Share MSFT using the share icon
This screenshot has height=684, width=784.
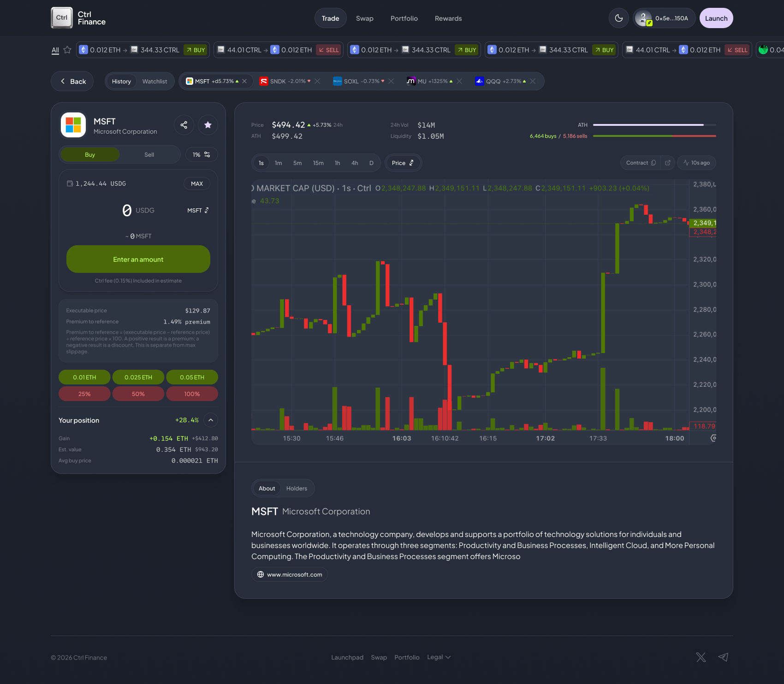184,125
